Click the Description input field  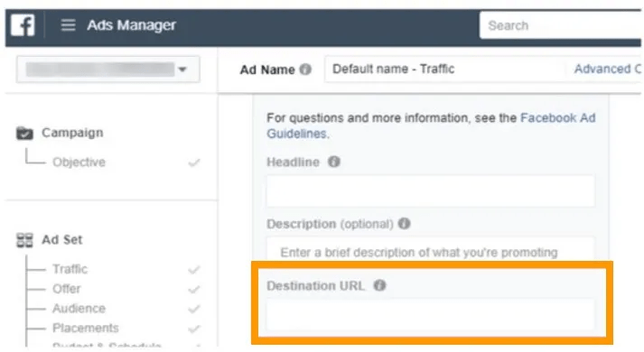[431, 248]
